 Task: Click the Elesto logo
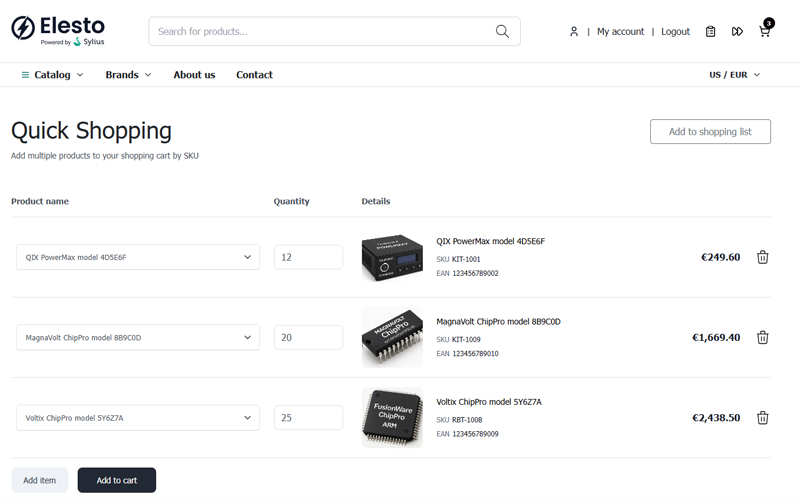pos(57,30)
